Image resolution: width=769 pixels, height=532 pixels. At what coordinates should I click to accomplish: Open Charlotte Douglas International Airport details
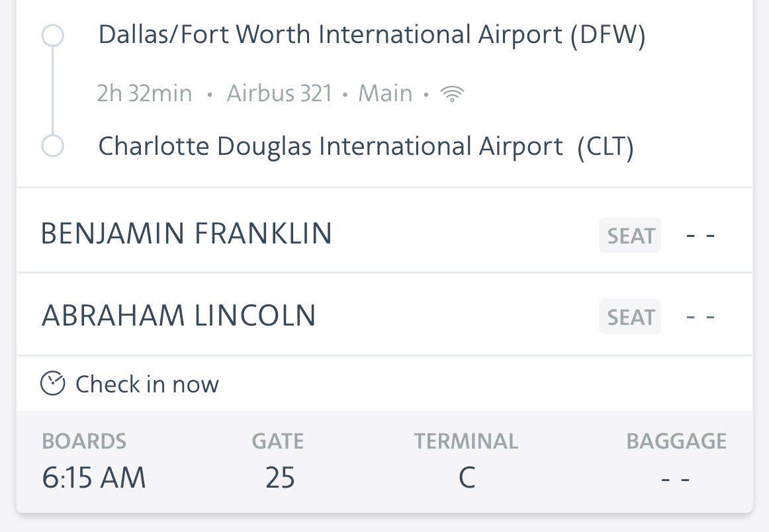(x=366, y=146)
